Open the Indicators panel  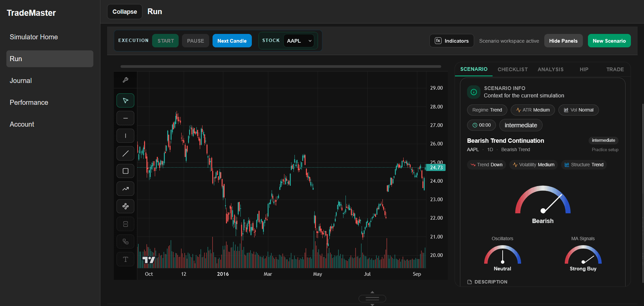pos(452,41)
